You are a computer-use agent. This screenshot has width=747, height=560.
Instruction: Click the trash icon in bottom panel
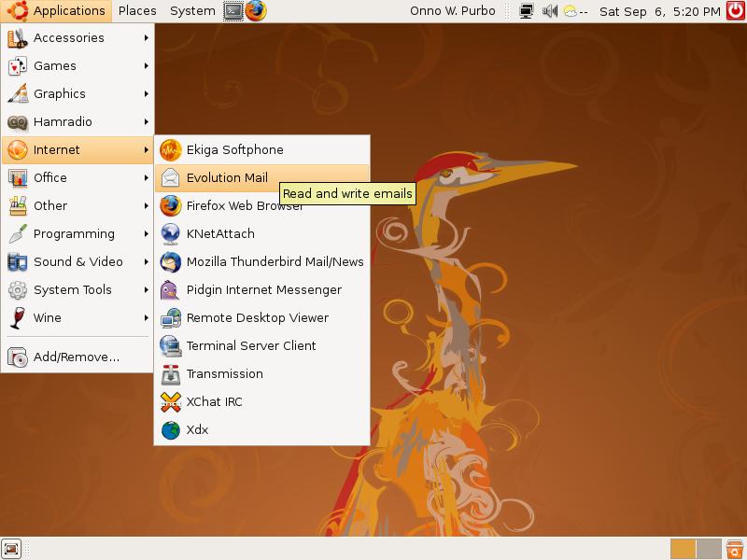point(735,549)
